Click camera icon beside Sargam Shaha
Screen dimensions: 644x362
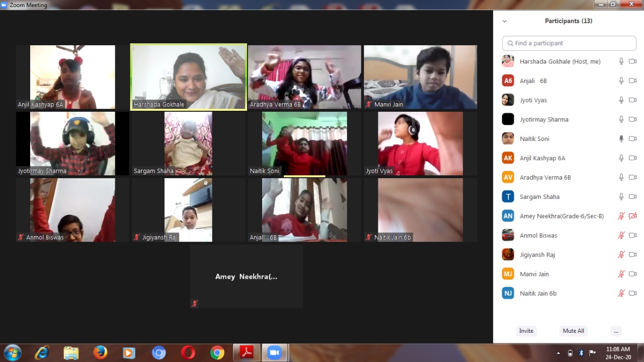coord(633,197)
